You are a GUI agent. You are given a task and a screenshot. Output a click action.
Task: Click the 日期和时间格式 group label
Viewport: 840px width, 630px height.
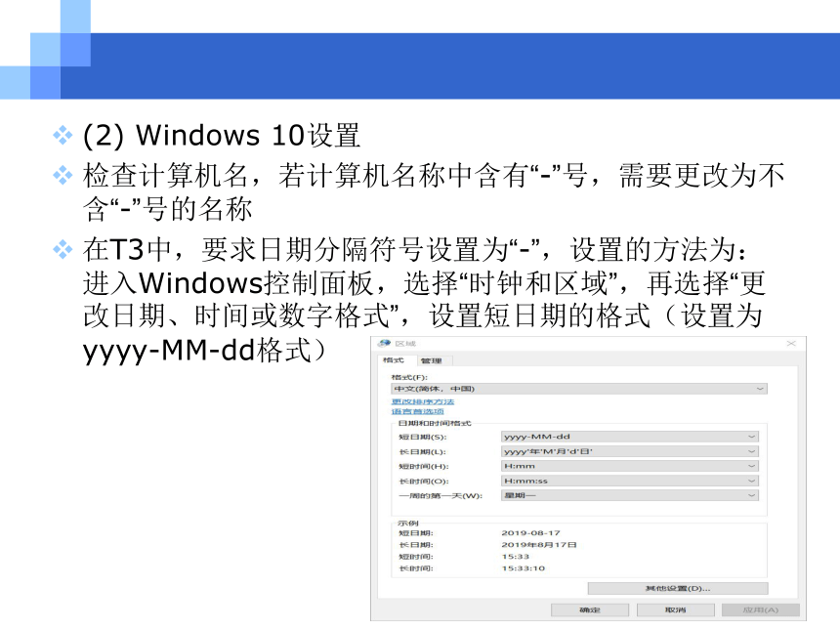tap(435, 423)
